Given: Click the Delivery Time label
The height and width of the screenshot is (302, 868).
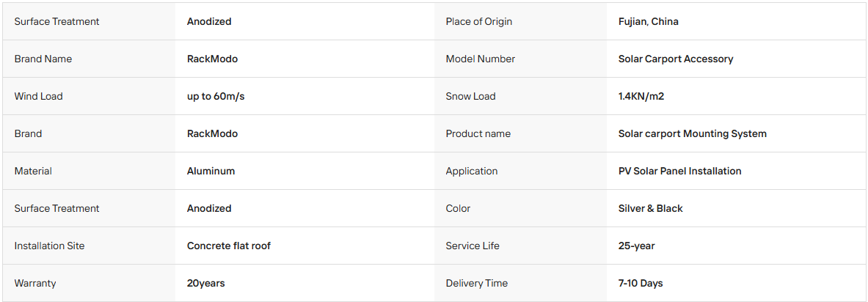Looking at the screenshot, I should (477, 284).
